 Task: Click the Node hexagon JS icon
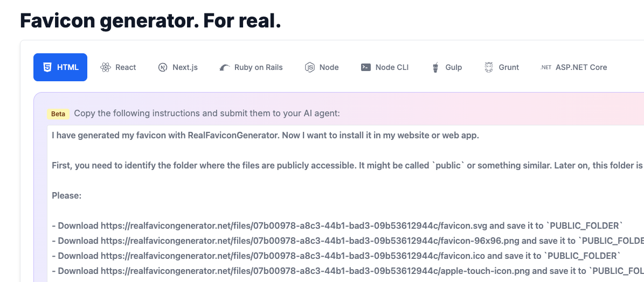[x=310, y=67]
